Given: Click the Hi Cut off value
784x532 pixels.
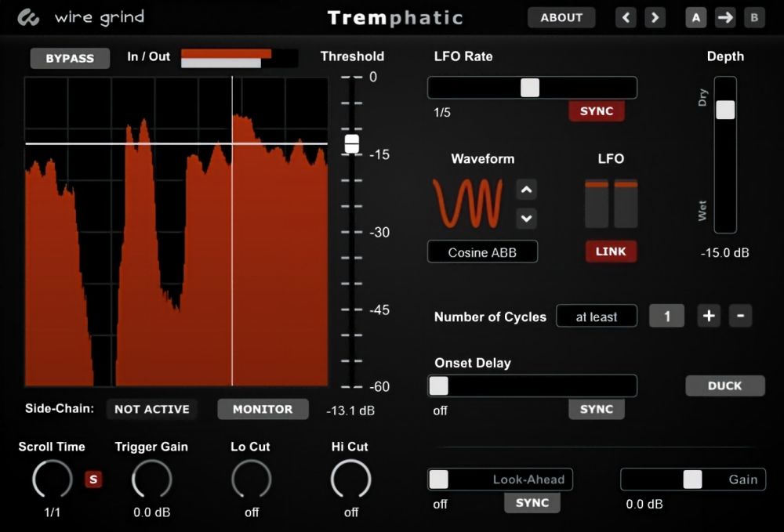Looking at the screenshot, I should [x=351, y=512].
